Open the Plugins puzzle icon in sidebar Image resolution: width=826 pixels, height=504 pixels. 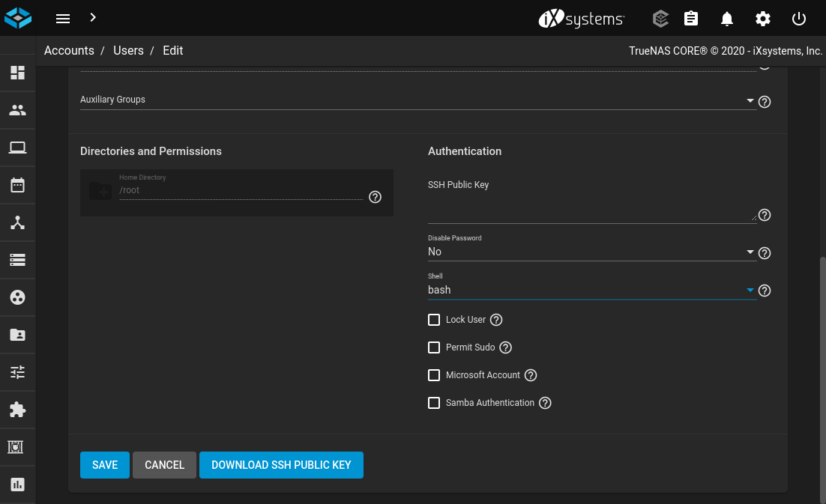17,410
